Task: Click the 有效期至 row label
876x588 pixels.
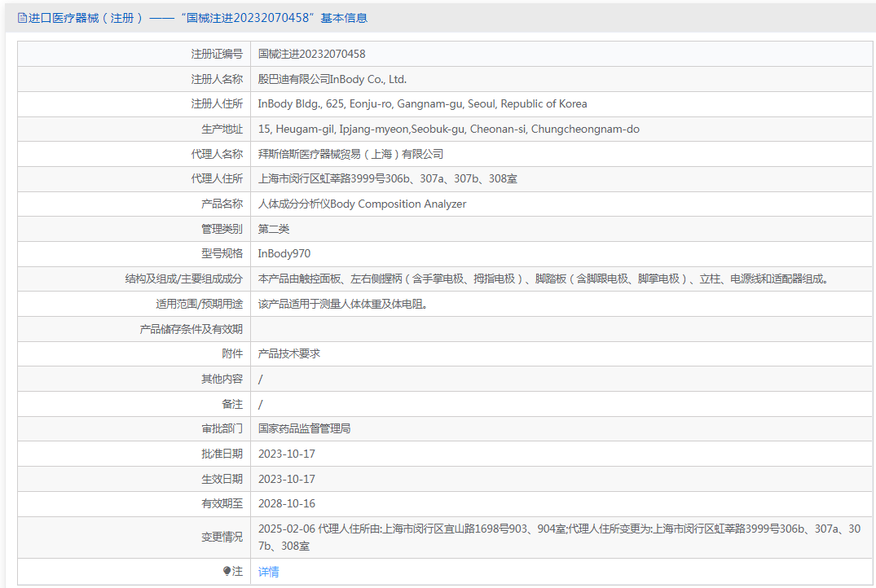Action: point(222,503)
